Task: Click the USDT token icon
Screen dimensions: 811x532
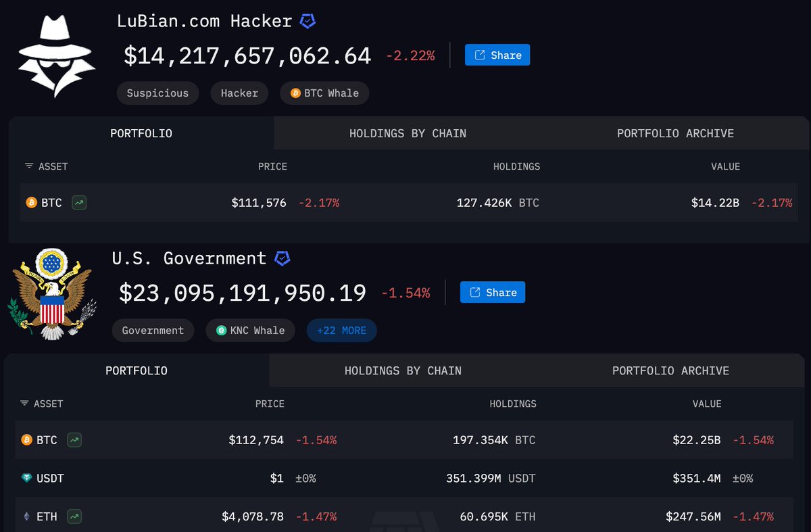Action: click(x=27, y=479)
